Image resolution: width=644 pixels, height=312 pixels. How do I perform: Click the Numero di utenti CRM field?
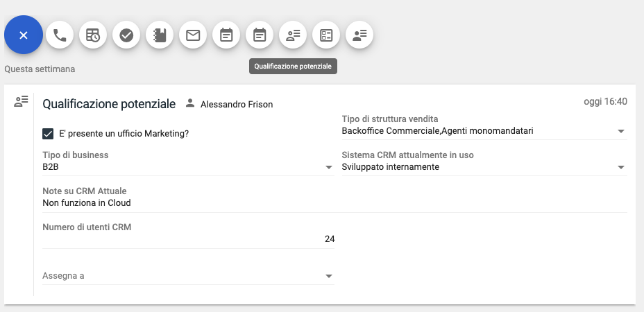click(x=187, y=239)
